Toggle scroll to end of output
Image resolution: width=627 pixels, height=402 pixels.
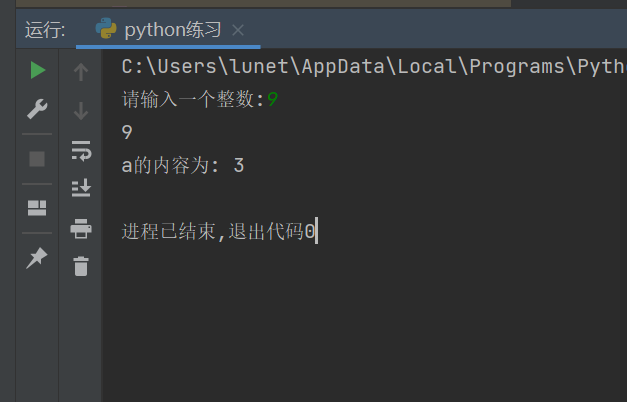click(81, 188)
